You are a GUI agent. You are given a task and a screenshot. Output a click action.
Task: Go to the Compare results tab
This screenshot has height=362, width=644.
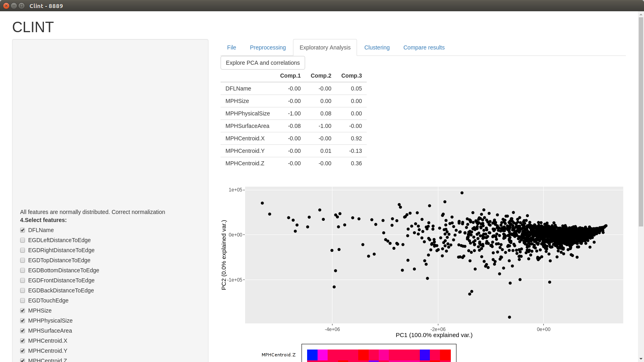[424, 47]
